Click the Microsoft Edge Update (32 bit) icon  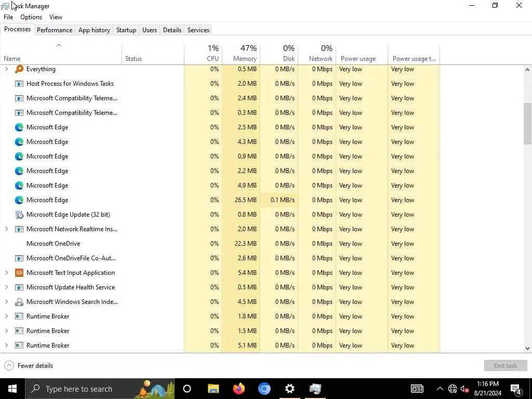tap(19, 215)
